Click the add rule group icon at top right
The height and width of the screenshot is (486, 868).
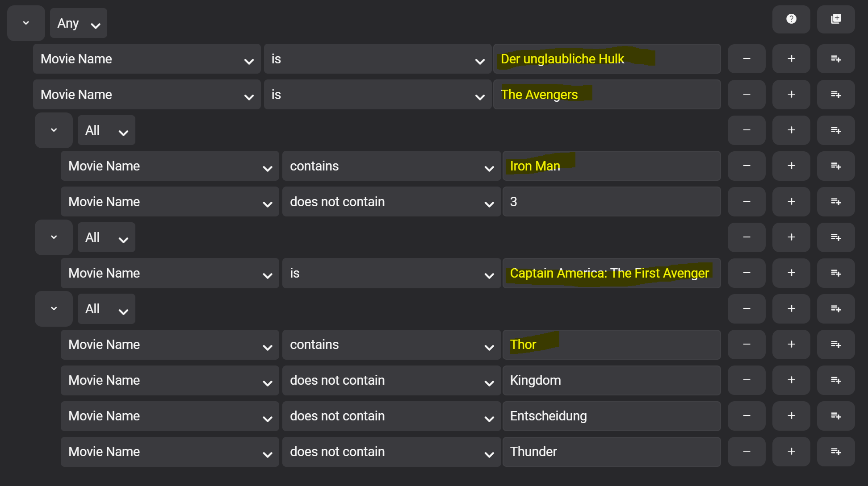click(x=836, y=19)
